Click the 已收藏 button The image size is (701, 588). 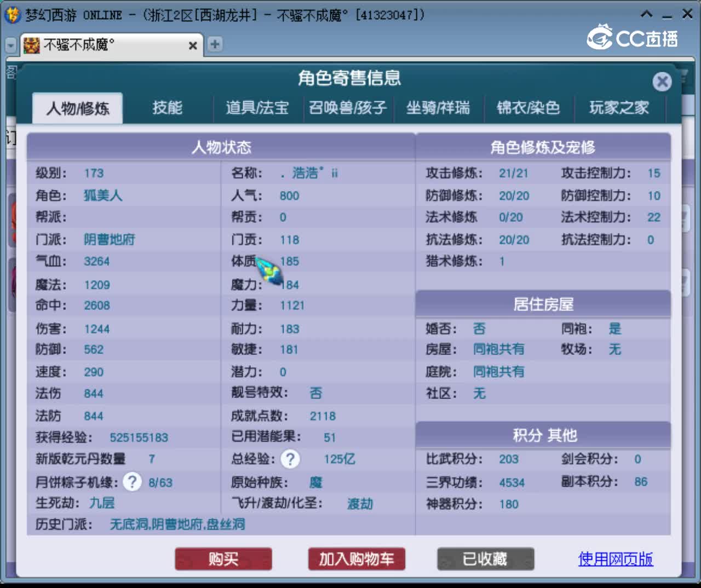click(x=485, y=559)
